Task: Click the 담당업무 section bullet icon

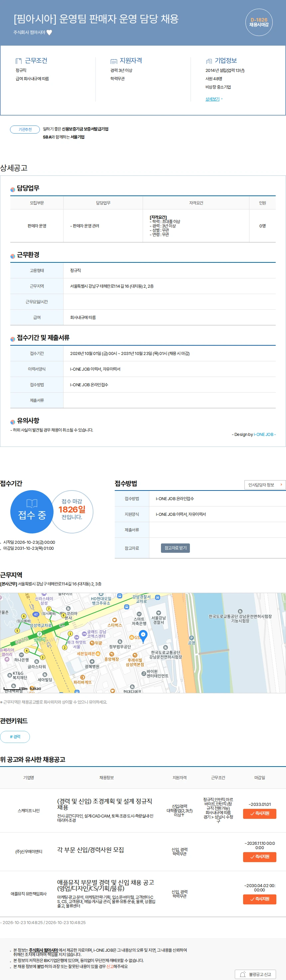Action: click(13, 189)
